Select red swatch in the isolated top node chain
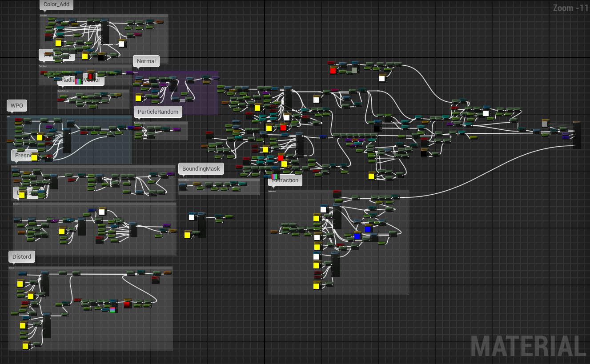This screenshot has width=590, height=364. pyautogui.click(x=333, y=70)
